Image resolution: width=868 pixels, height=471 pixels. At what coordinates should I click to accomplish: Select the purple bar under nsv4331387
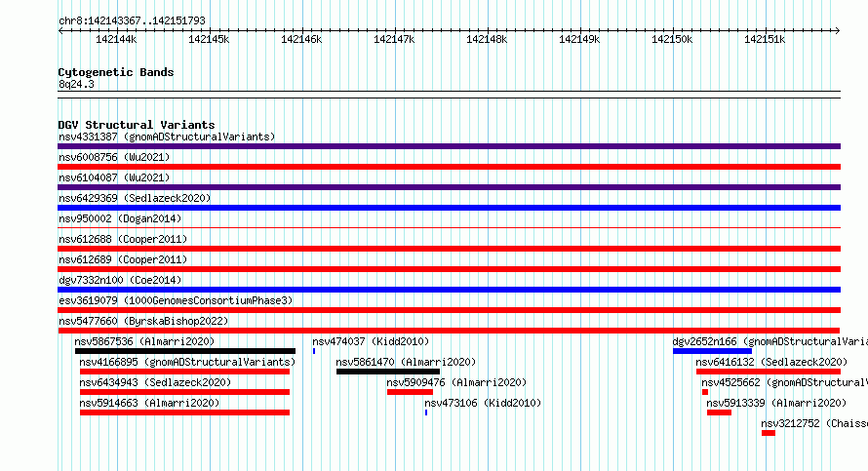click(449, 146)
